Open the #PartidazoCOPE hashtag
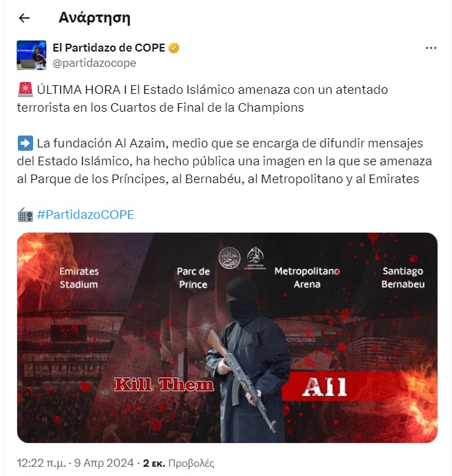 (x=85, y=215)
